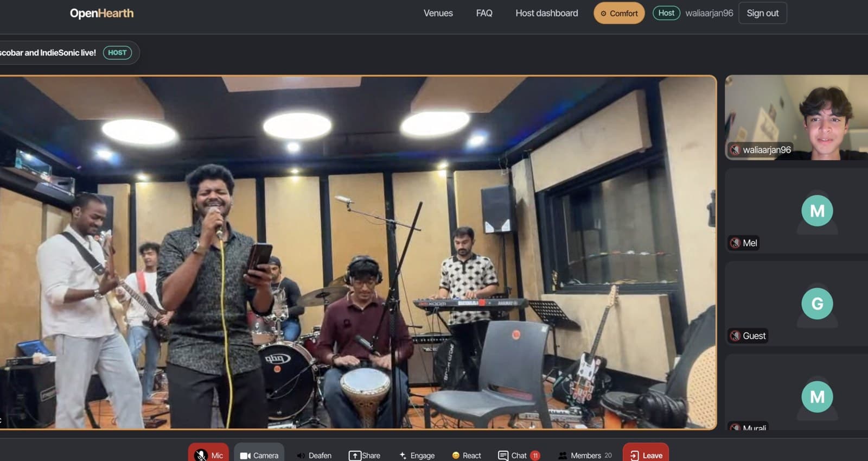
Task: Open the React emoji picker
Action: (x=467, y=455)
